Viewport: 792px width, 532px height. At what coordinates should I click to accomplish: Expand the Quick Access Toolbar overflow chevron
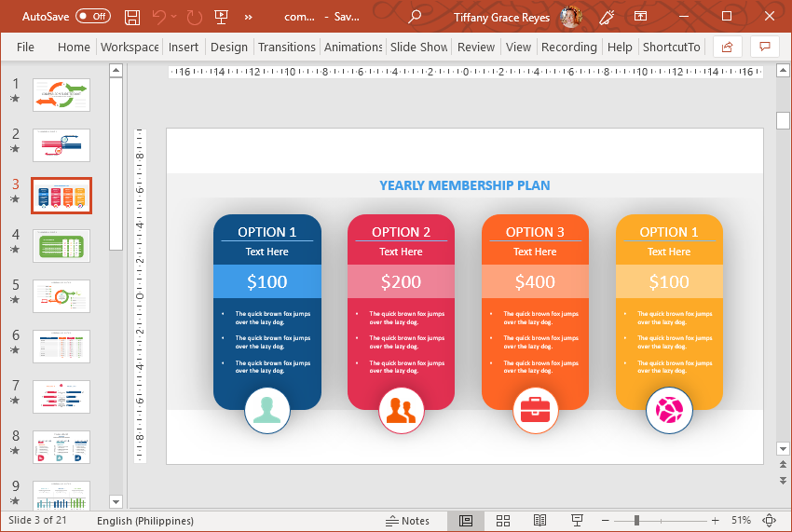249,17
